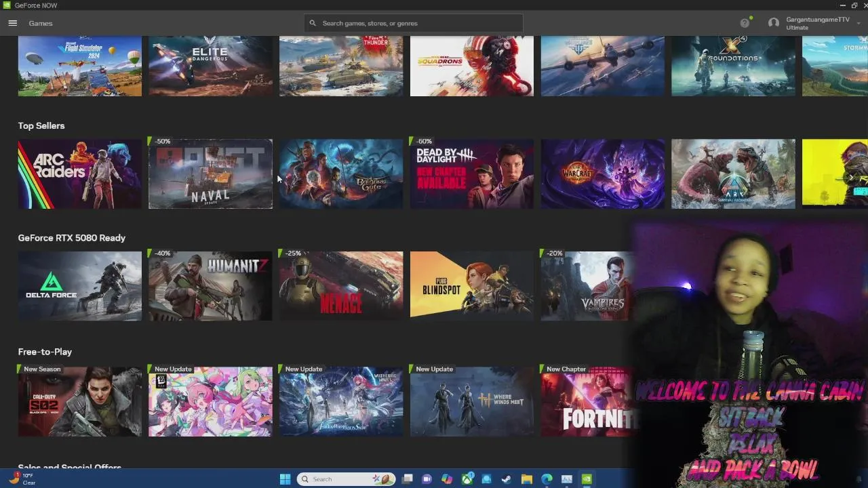
Task: Open the Star Wars Squadrons tile
Action: 472,66
